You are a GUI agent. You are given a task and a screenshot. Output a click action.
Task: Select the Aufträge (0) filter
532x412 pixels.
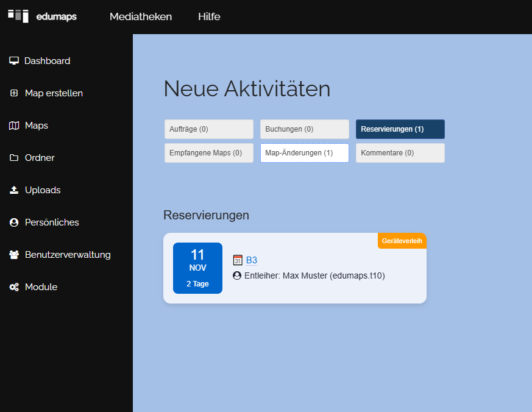tap(208, 129)
